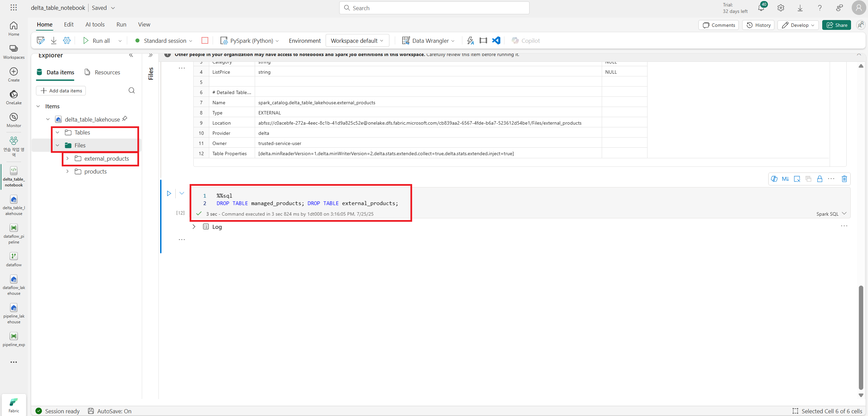Click the Share button
The image size is (868, 416).
pyautogui.click(x=836, y=25)
